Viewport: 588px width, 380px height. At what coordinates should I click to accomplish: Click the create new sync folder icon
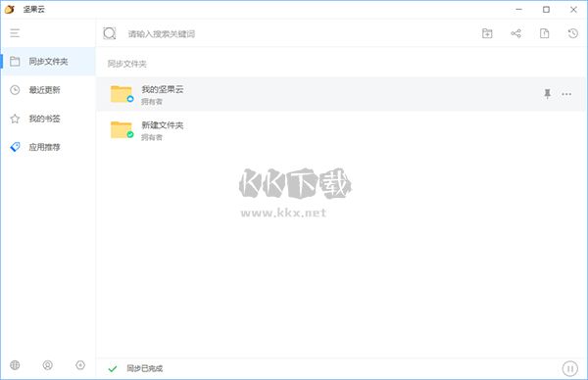[x=487, y=33]
